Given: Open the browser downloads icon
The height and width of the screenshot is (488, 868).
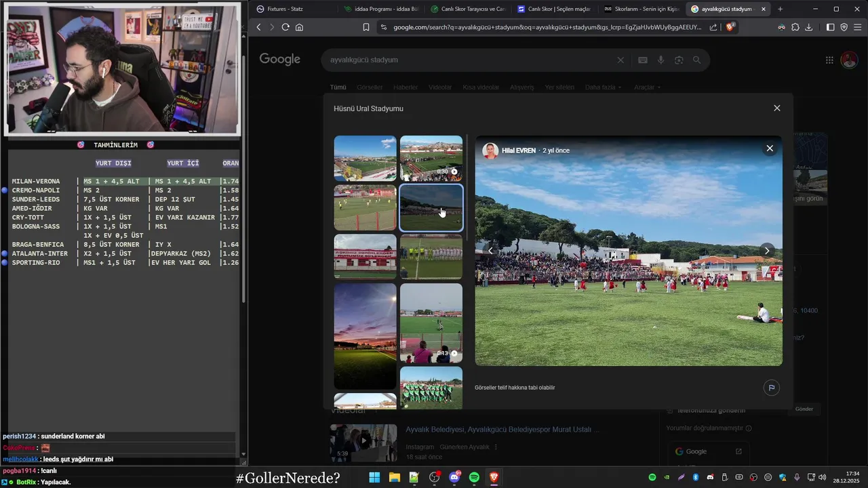Looking at the screenshot, I should click(809, 27).
